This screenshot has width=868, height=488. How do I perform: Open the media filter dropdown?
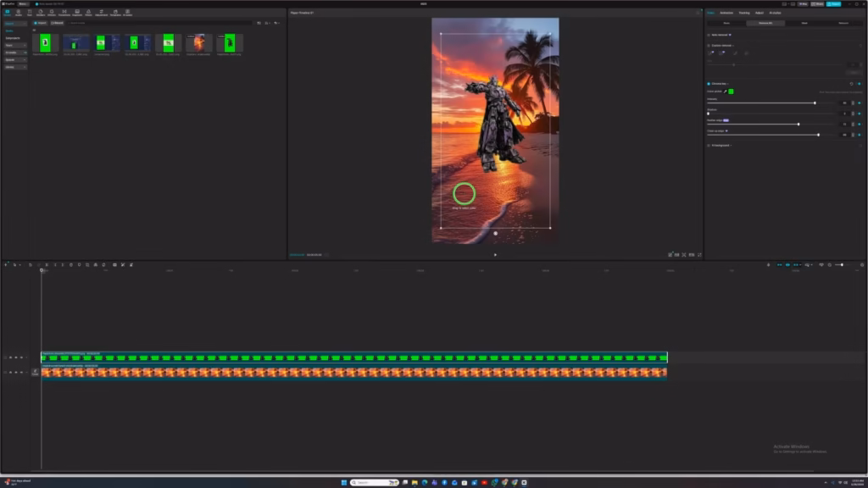tap(277, 23)
